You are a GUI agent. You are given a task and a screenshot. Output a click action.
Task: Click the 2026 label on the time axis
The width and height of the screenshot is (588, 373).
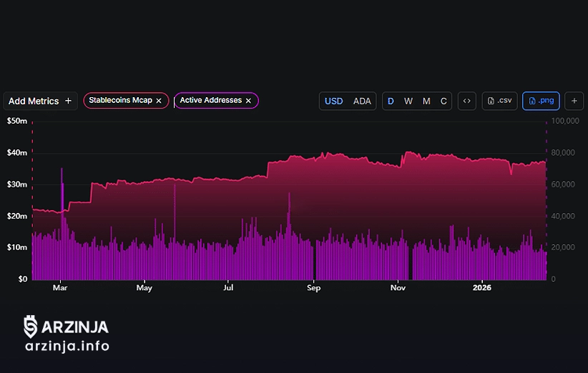(482, 289)
